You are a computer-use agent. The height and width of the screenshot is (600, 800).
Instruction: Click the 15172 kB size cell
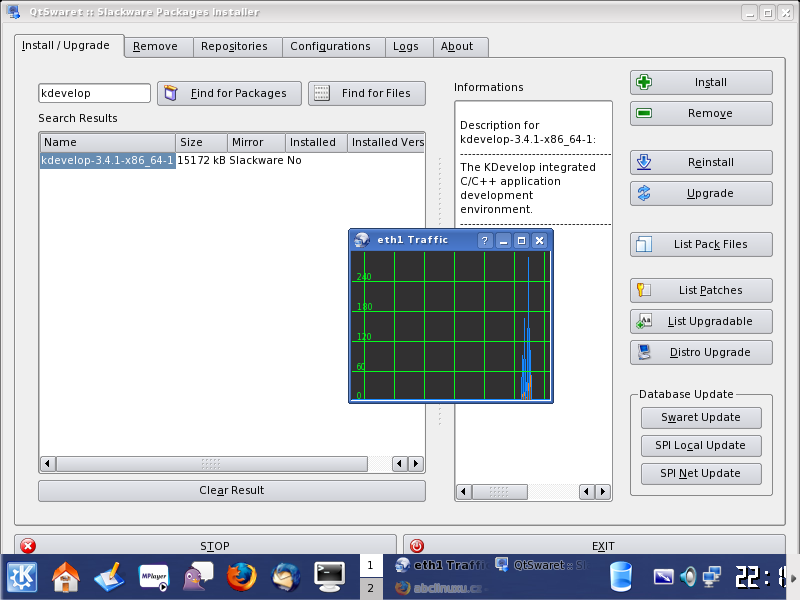pyautogui.click(x=202, y=160)
